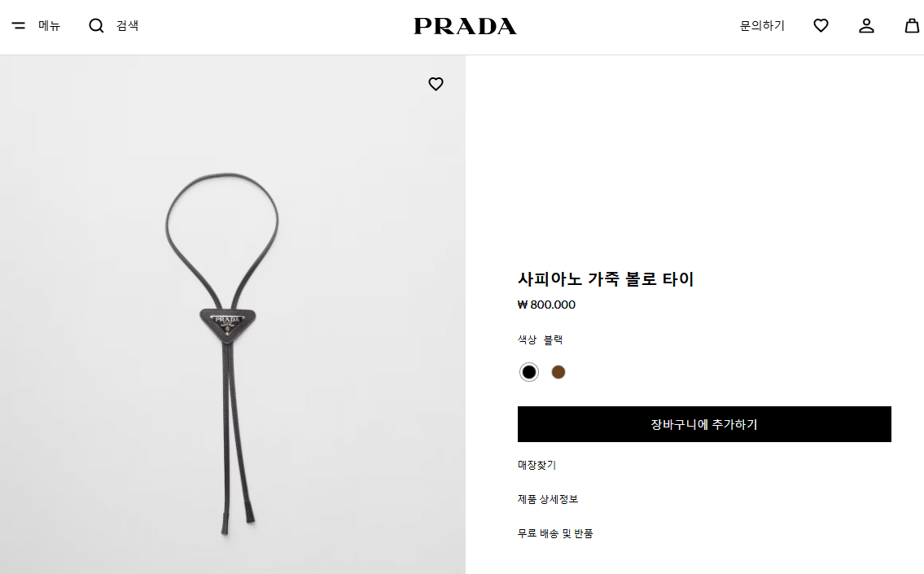The image size is (924, 574).
Task: Click the 검색 search text
Action: pyautogui.click(x=127, y=25)
